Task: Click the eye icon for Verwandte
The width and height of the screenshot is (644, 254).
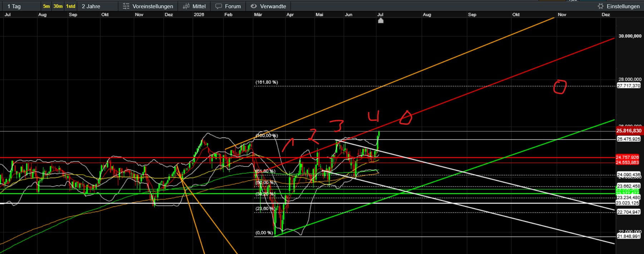Action: click(x=254, y=6)
